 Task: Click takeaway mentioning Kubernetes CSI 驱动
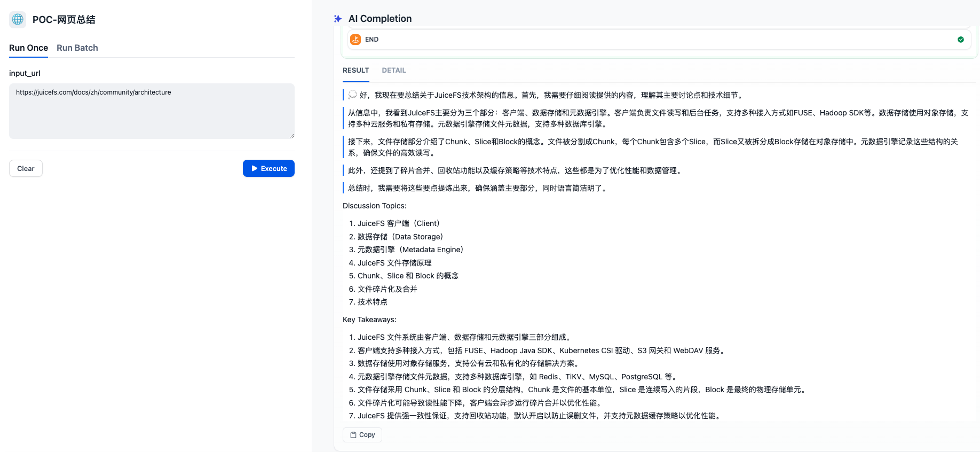coord(543,350)
